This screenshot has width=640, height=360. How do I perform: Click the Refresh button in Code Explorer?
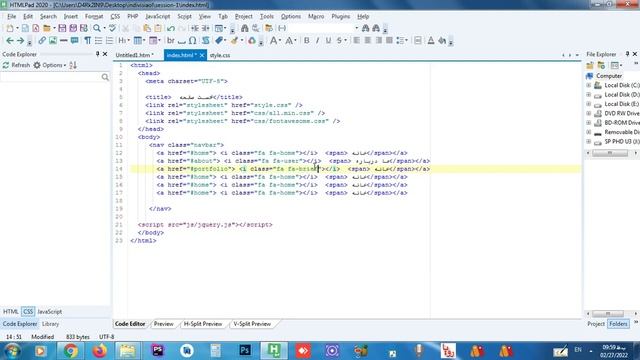coord(16,65)
